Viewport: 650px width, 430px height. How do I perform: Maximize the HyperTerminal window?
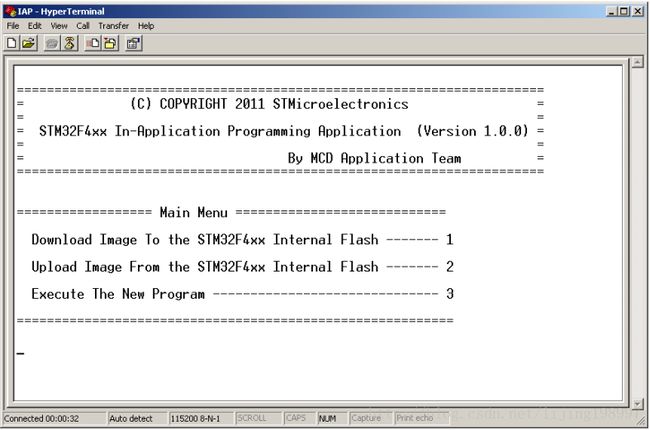pyautogui.click(x=624, y=11)
